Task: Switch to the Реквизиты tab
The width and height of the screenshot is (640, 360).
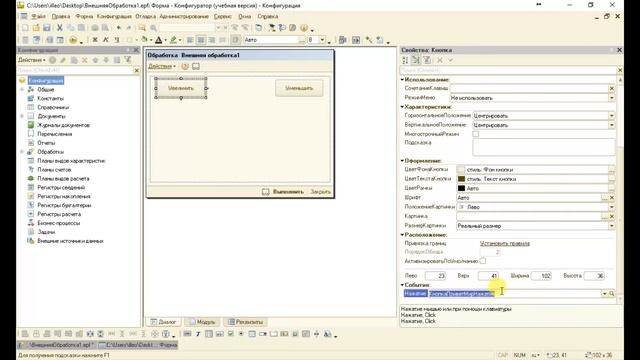Action: point(246,322)
